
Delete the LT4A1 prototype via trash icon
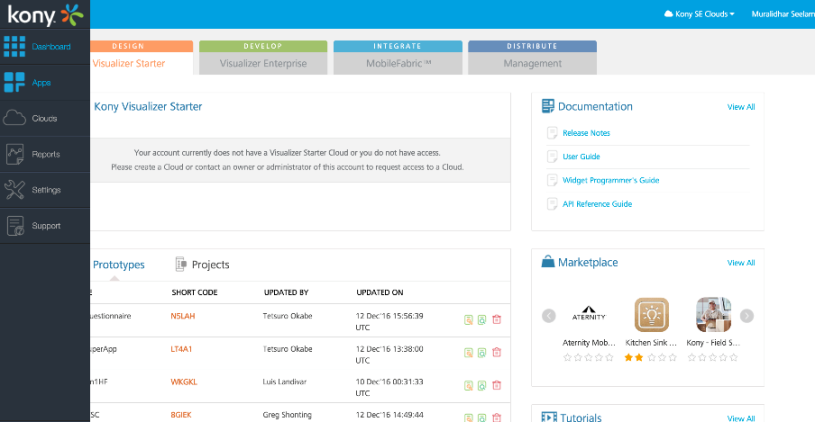tap(496, 352)
